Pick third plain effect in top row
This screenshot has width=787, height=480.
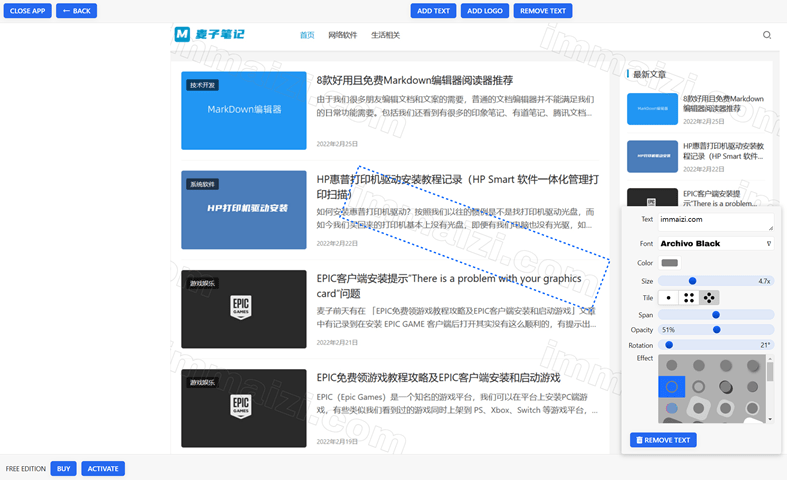click(726, 365)
